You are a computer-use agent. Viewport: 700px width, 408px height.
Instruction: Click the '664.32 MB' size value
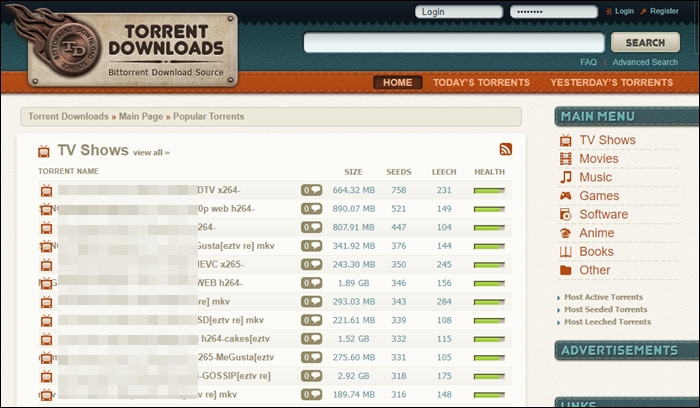coord(354,190)
